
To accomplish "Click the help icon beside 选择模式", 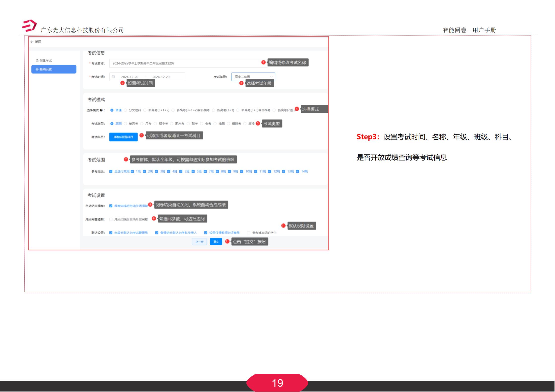I will click(101, 110).
